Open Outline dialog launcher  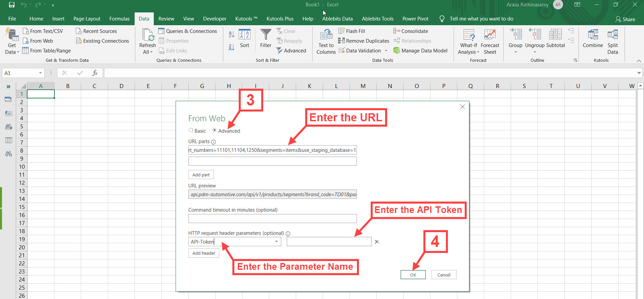pyautogui.click(x=576, y=60)
